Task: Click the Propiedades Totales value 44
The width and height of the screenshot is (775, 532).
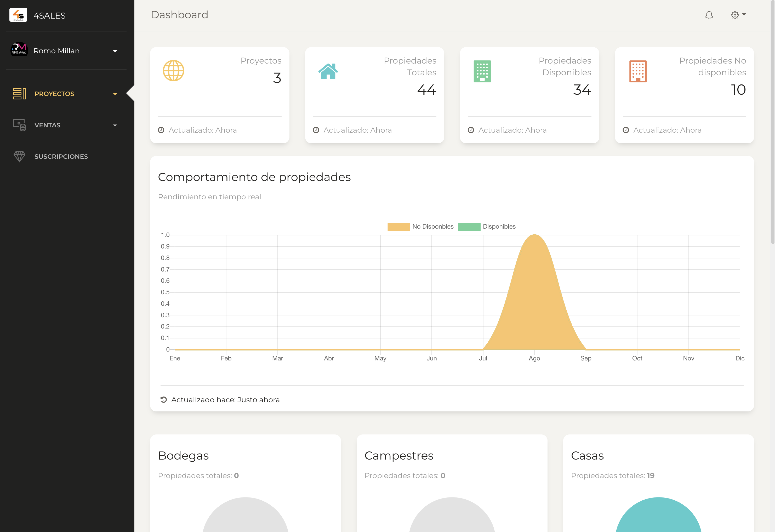Action: [427, 90]
